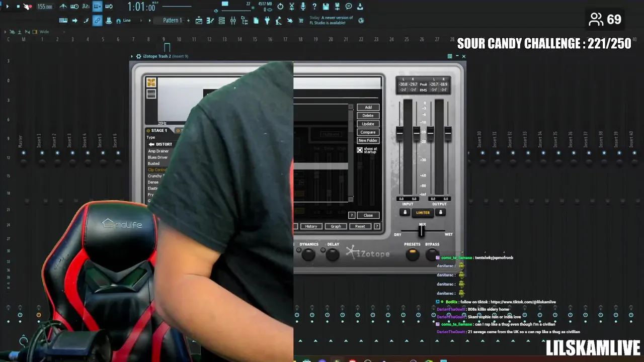Toggle the LIMITER button

point(423,213)
